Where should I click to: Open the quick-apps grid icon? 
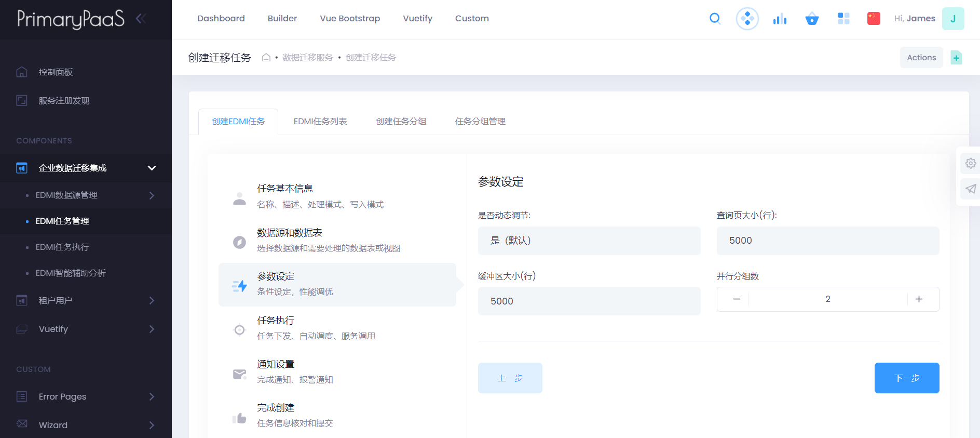pos(843,19)
